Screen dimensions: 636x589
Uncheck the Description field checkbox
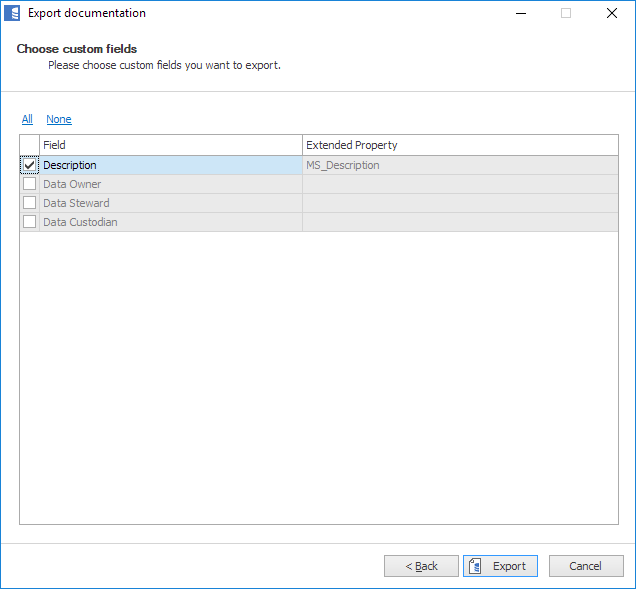[29, 165]
